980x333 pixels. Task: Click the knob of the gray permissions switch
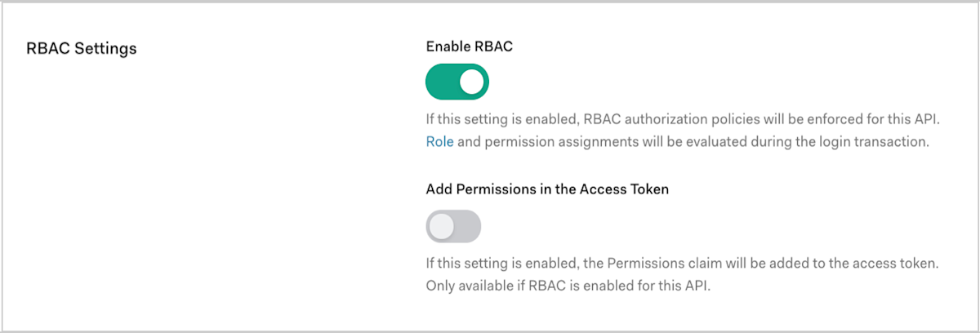coord(442,227)
